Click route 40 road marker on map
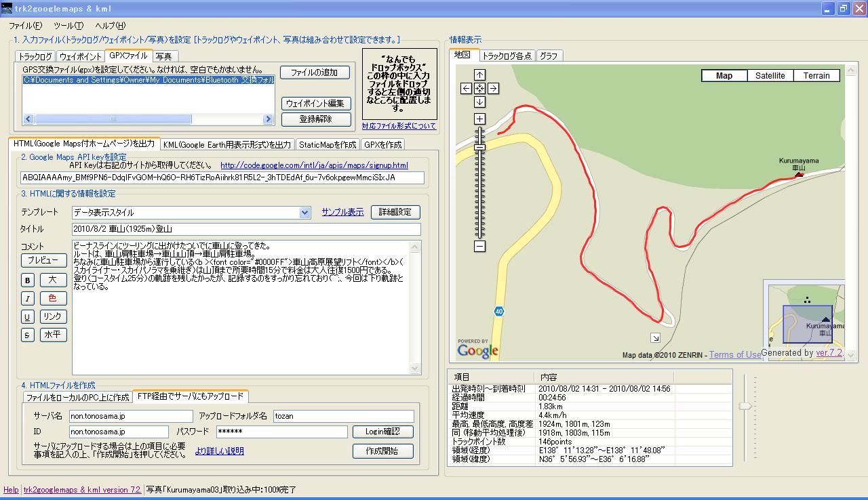 tap(498, 311)
